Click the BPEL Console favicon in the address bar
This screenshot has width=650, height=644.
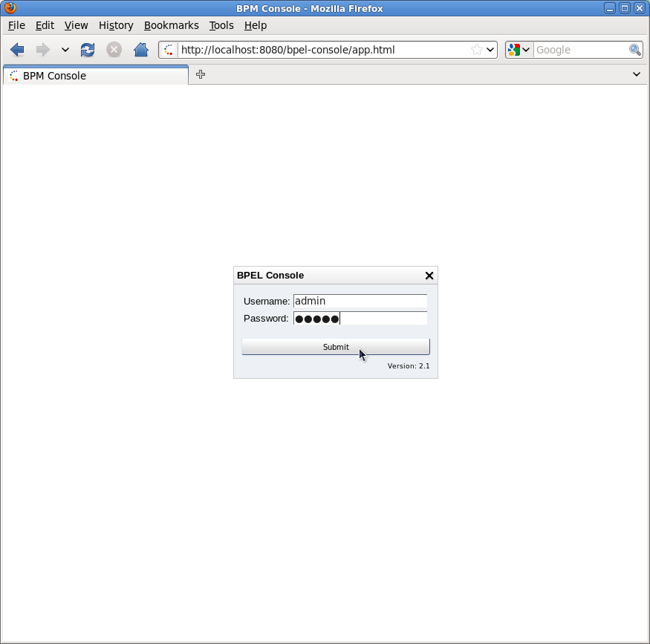click(x=168, y=50)
